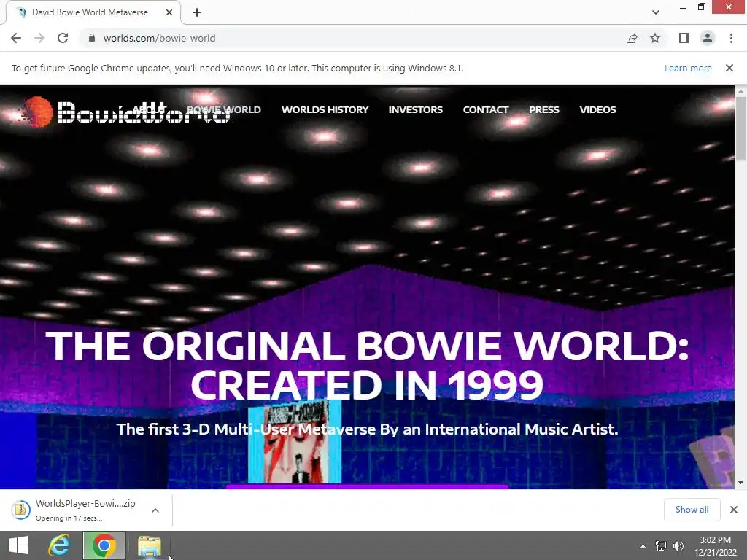Viewport: 747px width, 560px height.
Task: Click the Chrome taskbar icon
Action: point(104,545)
